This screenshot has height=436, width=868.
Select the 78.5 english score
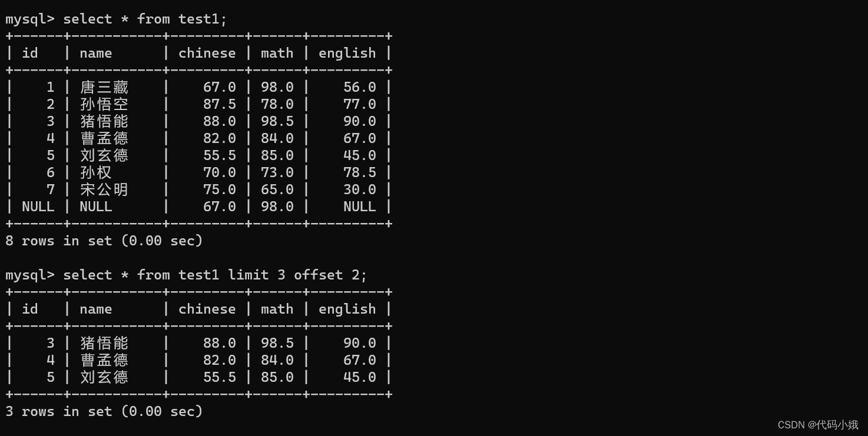click(359, 172)
